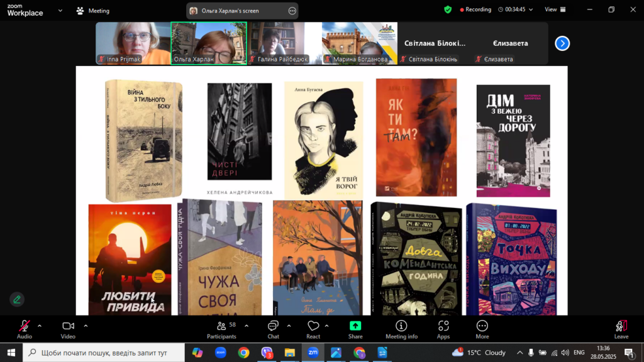Start the camera with the Video button
This screenshot has height=362, width=644.
[x=68, y=329]
